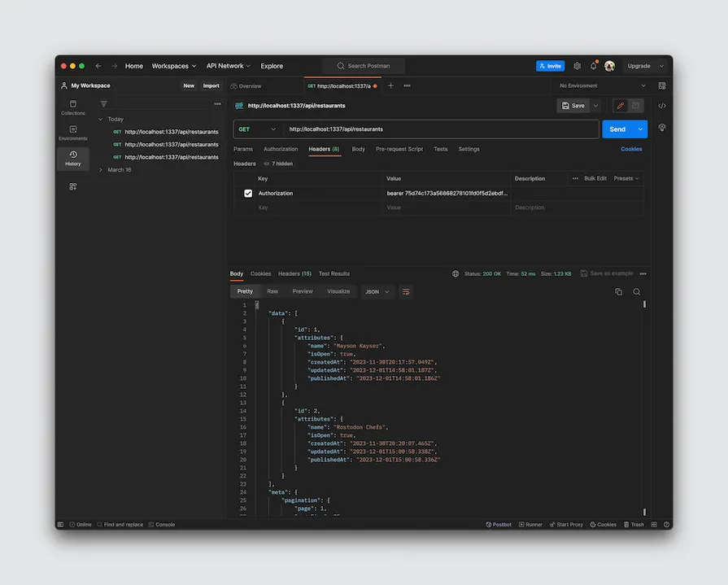Open the Trash from the status bar
Screen dimensions: 728x585
click(634, 524)
